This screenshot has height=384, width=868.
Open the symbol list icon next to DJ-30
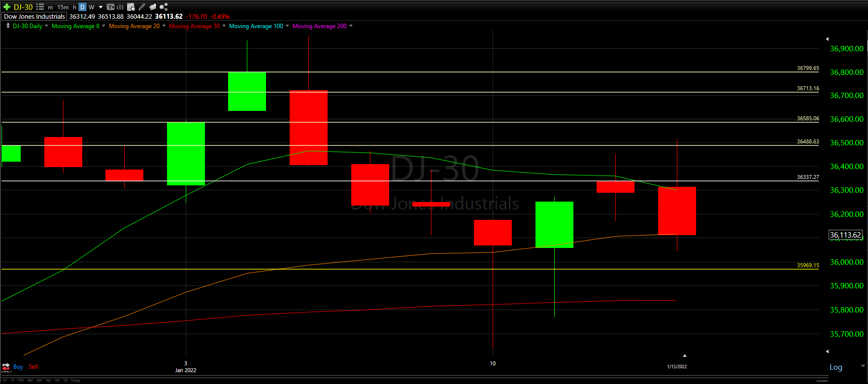click(x=40, y=7)
